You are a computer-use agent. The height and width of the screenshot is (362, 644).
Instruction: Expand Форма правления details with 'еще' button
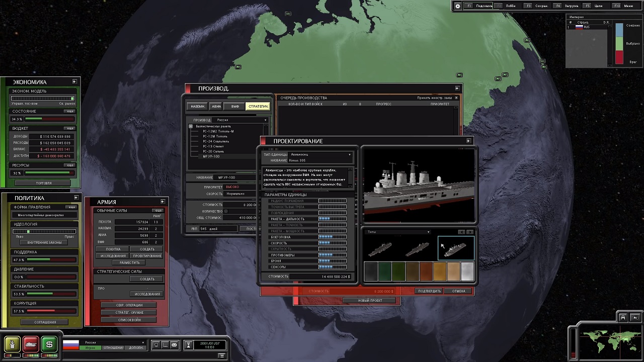tap(72, 207)
